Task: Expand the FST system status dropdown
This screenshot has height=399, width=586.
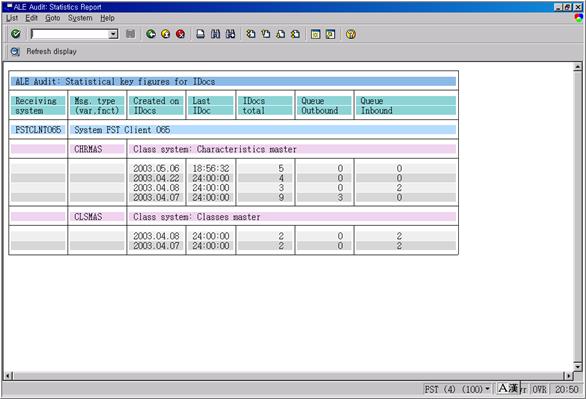Action: [487, 389]
